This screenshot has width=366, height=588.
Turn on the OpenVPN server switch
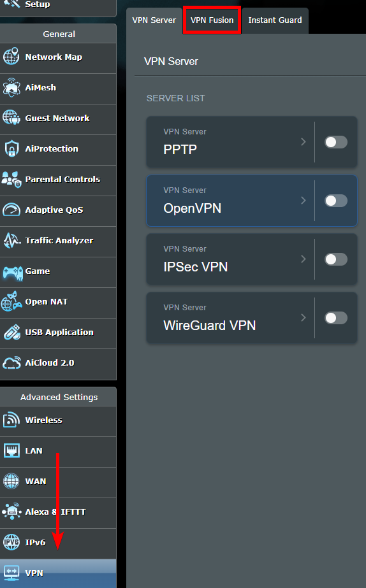pos(336,201)
